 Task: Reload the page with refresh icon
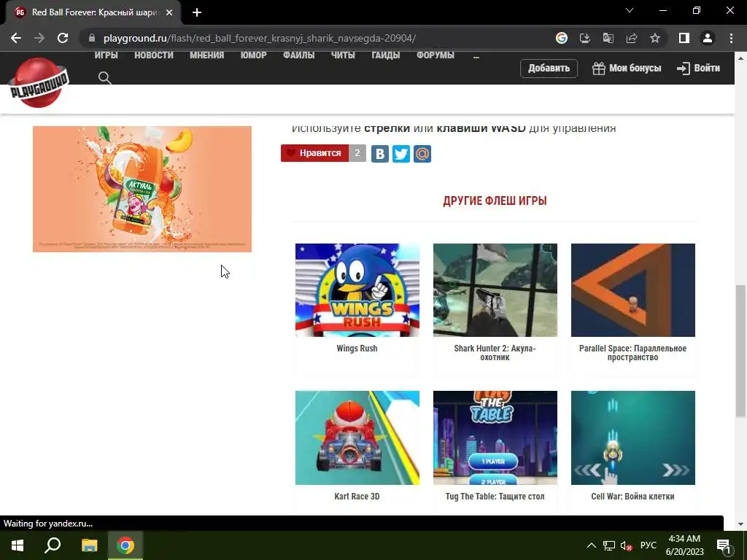(63, 38)
